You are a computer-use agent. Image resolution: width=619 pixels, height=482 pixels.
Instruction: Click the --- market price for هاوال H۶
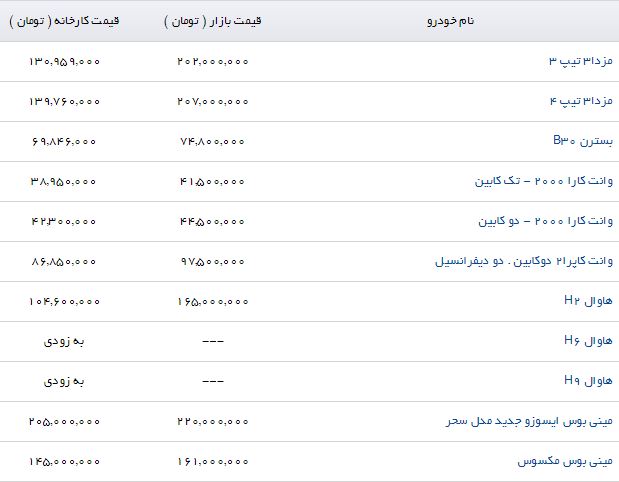[x=213, y=341]
